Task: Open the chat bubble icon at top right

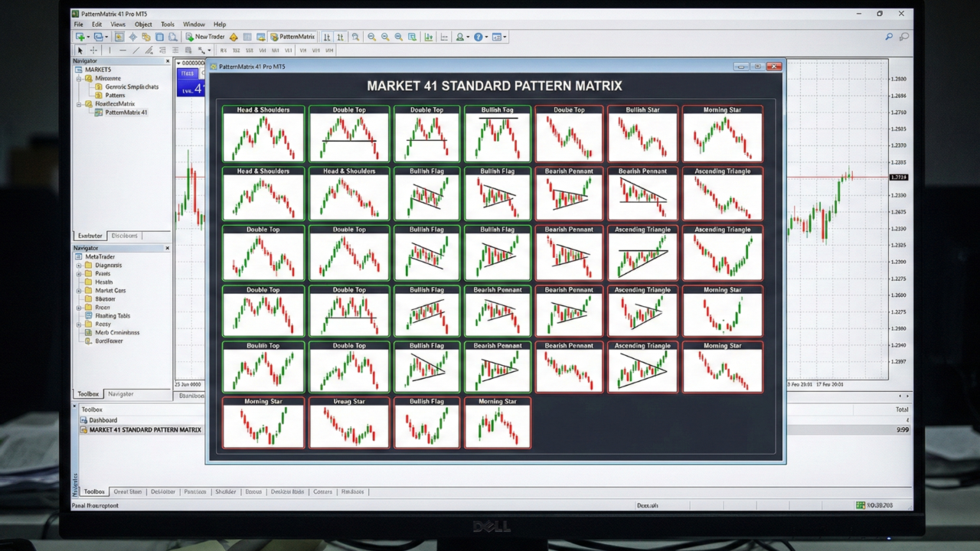Action: pos(903,37)
